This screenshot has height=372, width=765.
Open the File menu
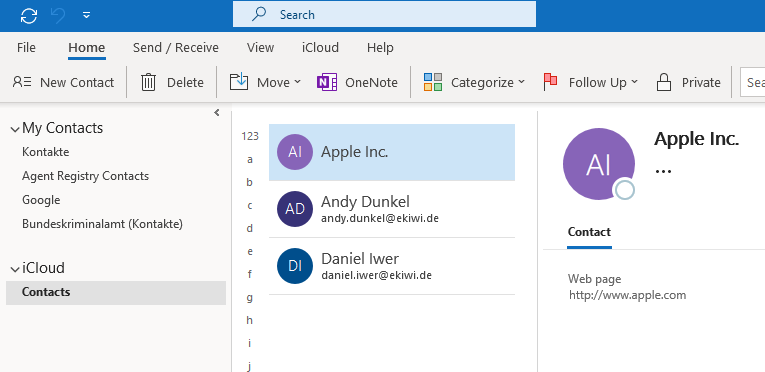[26, 47]
